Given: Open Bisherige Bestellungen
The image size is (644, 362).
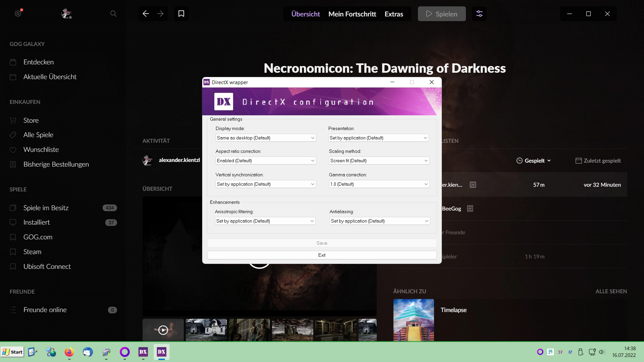Looking at the screenshot, I should pyautogui.click(x=56, y=164).
